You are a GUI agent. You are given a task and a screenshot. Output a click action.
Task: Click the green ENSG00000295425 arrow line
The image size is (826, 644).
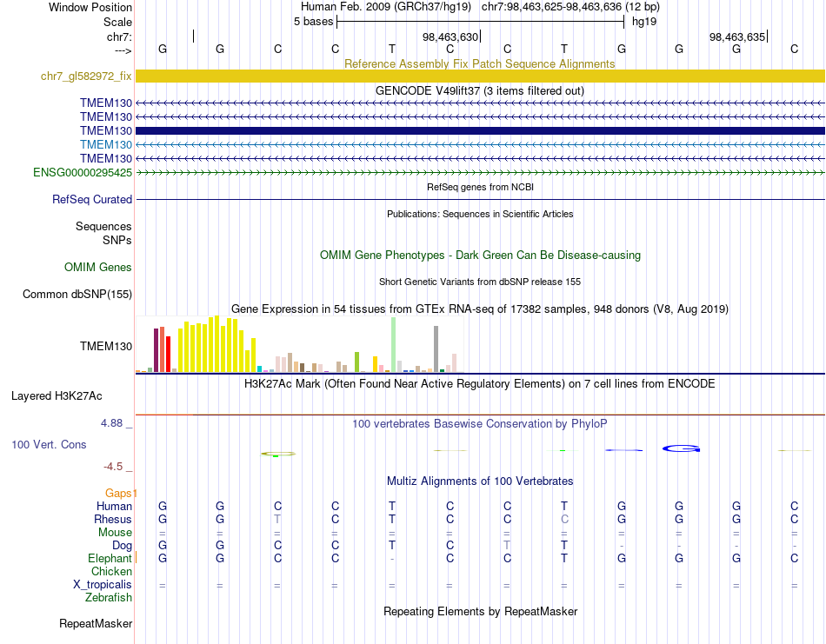(x=480, y=172)
